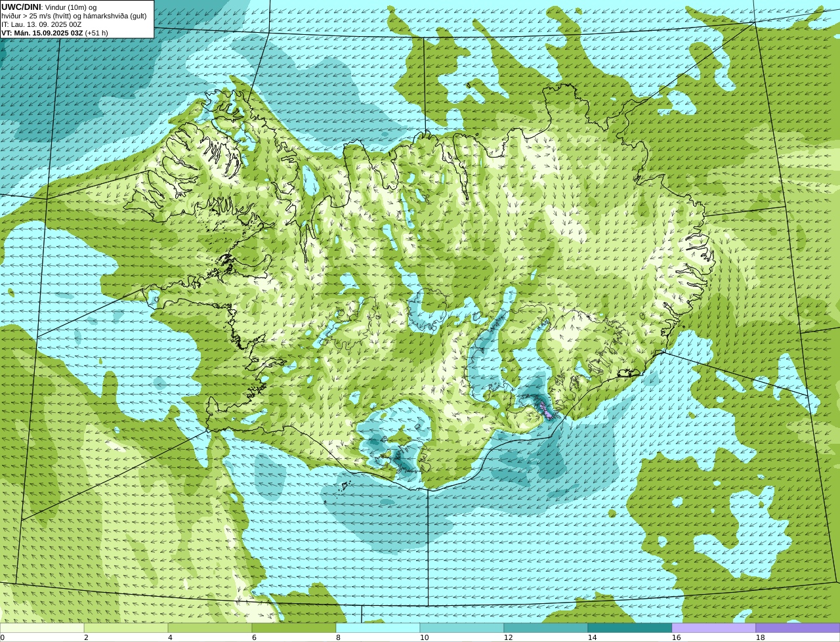Click the 8–10 m/s light cyan legend swatch
The width and height of the screenshot is (840, 642).
pyautogui.click(x=378, y=628)
